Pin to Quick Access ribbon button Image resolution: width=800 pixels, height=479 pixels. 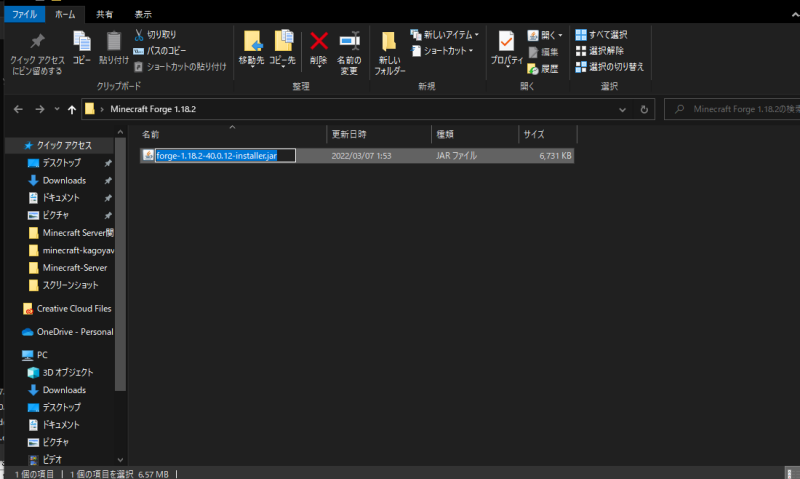37,54
